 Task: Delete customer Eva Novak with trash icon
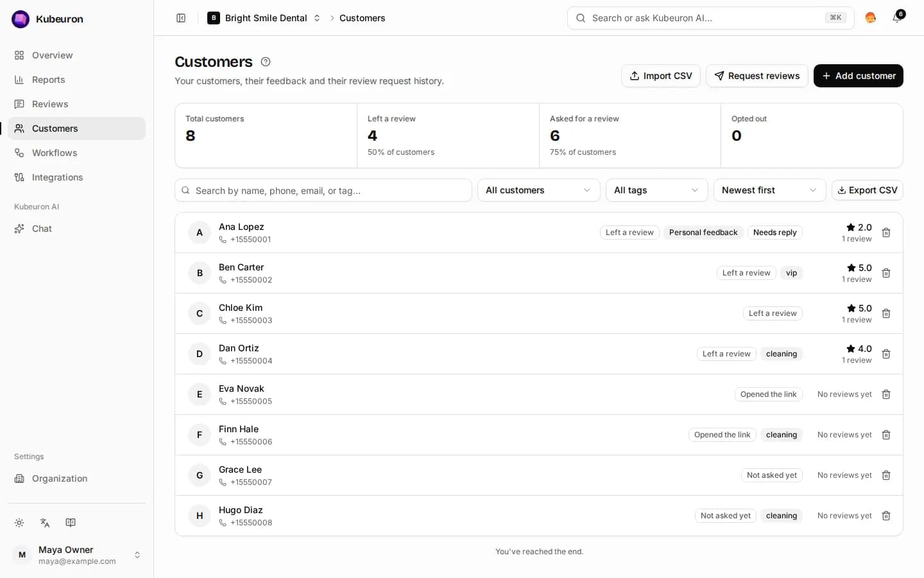[886, 394]
